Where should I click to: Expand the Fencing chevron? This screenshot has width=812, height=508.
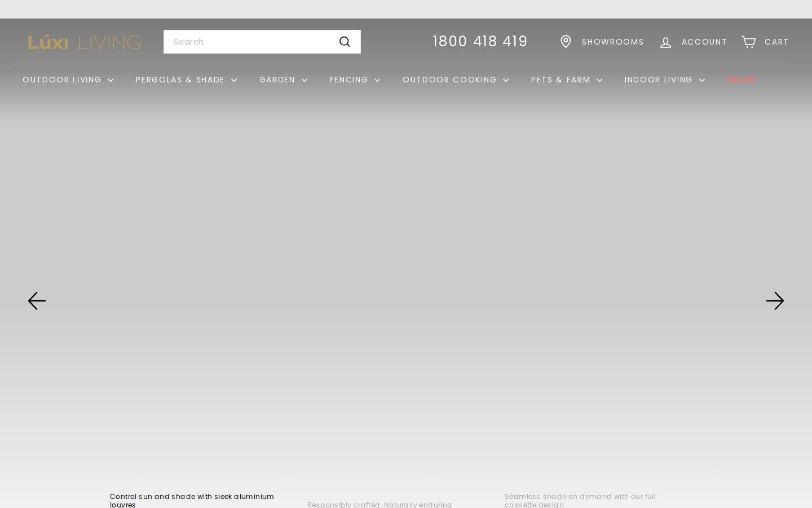pos(377,80)
